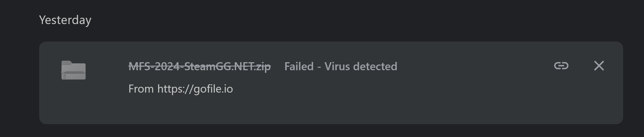Click the zipper folder icon for MFS-2024
The image size is (644, 137).
click(74, 70)
